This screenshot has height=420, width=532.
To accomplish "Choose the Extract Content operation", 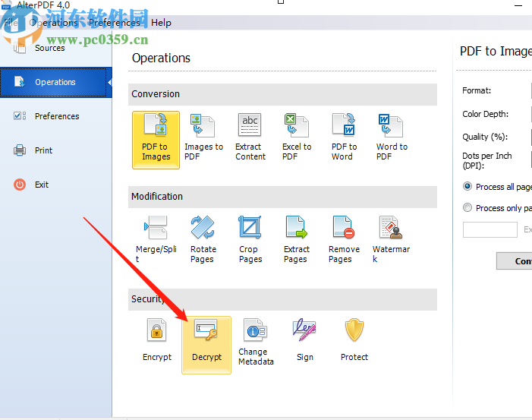I will point(250,137).
